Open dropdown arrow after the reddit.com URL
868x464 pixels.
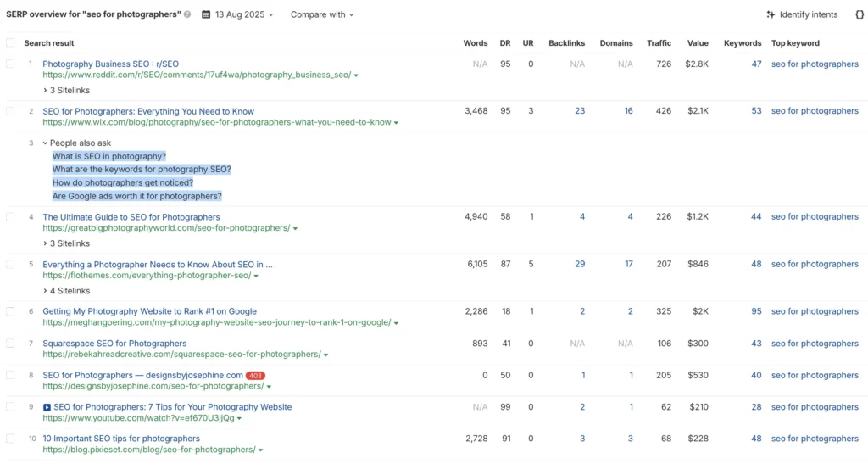click(x=356, y=75)
